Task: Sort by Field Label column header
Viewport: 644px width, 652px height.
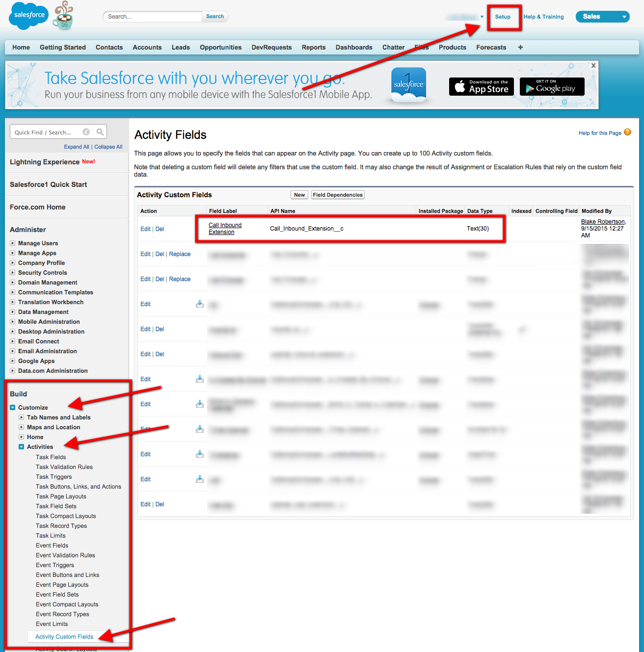Action: pos(223,211)
